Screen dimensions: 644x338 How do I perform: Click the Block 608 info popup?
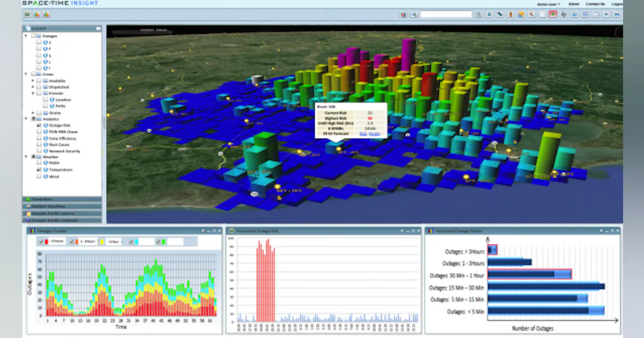pos(350,120)
